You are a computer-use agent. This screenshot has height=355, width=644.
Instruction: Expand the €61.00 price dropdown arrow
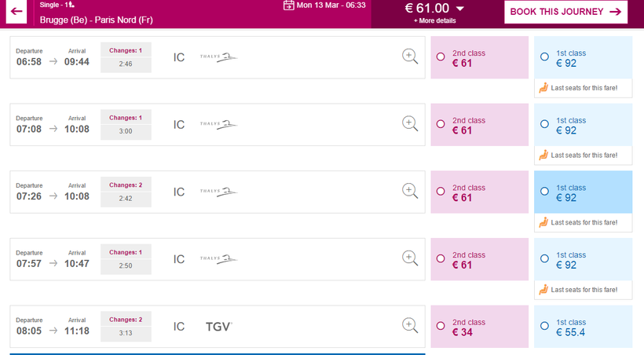click(460, 9)
